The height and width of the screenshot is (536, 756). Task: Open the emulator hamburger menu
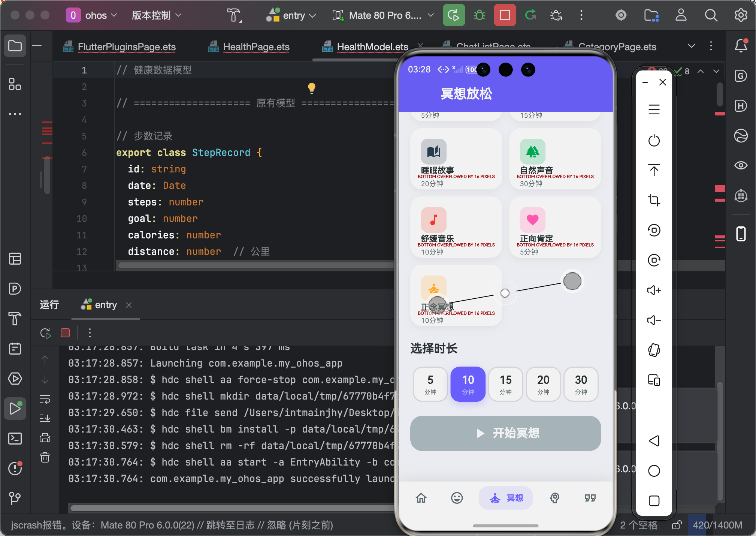pyautogui.click(x=654, y=109)
